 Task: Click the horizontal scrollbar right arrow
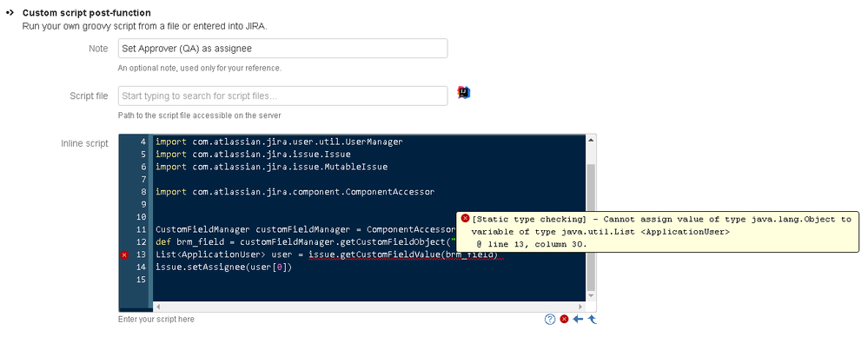(x=580, y=307)
